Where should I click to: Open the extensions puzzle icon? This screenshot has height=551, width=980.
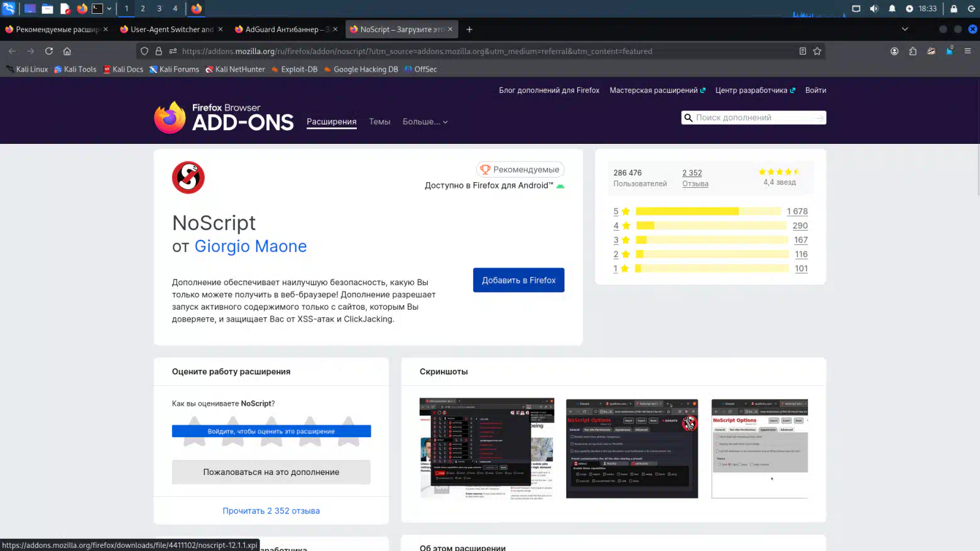pos(913,51)
